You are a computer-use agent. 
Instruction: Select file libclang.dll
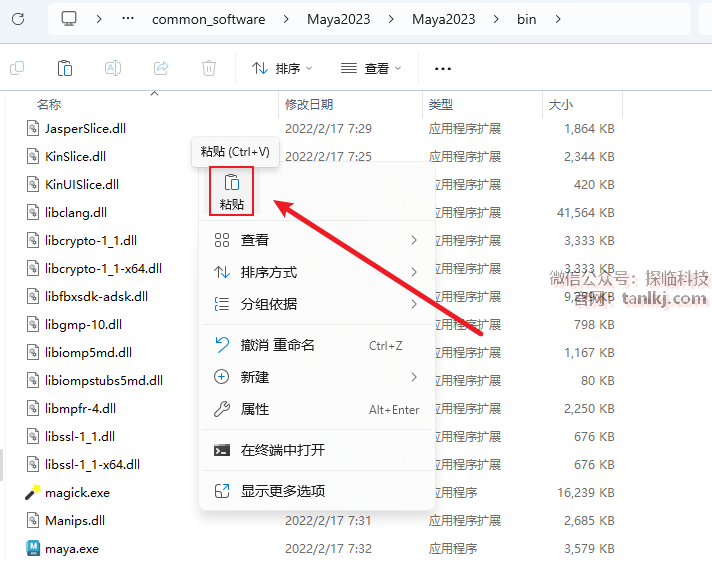(x=76, y=213)
